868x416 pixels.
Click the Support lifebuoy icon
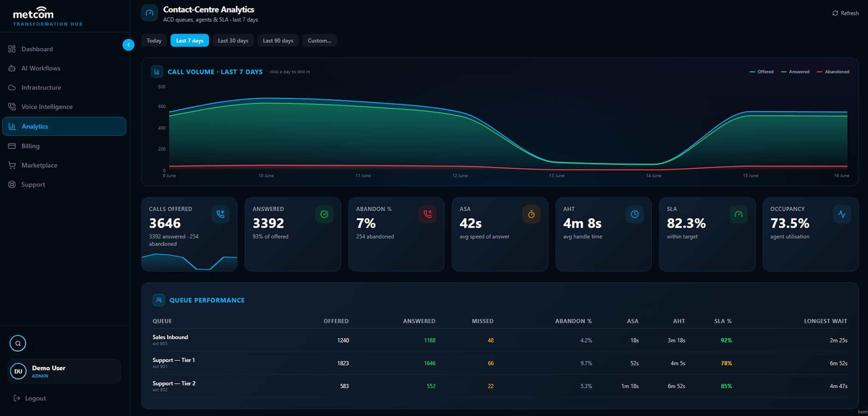[x=12, y=184]
